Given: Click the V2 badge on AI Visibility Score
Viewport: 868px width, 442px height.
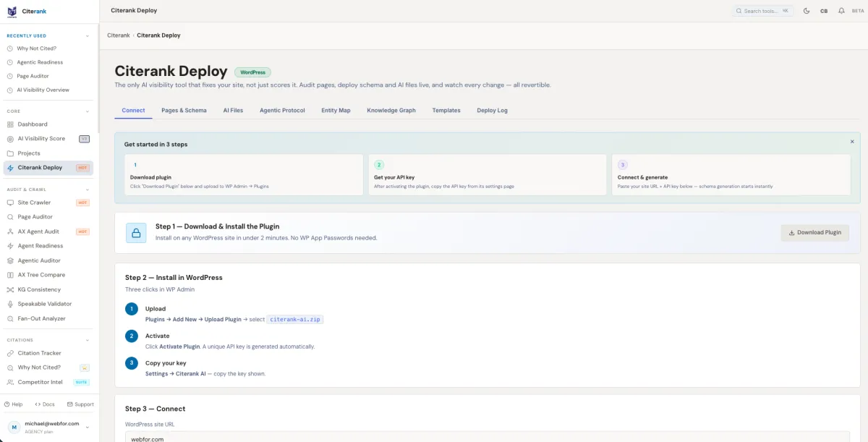Looking at the screenshot, I should (84, 139).
